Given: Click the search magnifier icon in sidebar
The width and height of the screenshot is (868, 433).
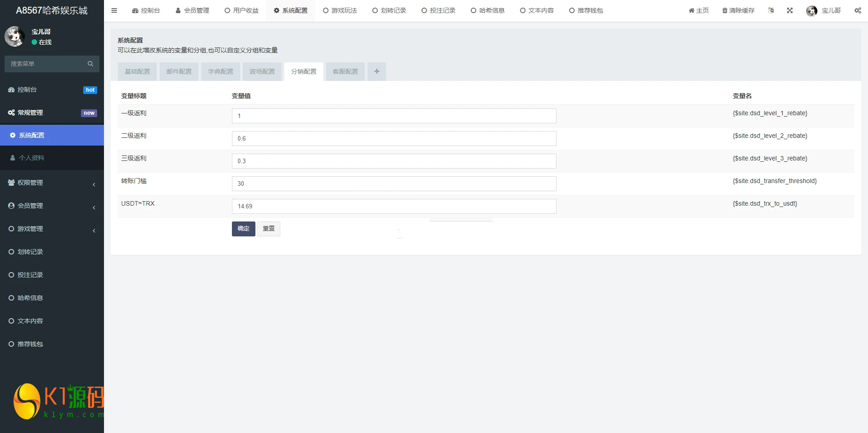Looking at the screenshot, I should click(90, 64).
